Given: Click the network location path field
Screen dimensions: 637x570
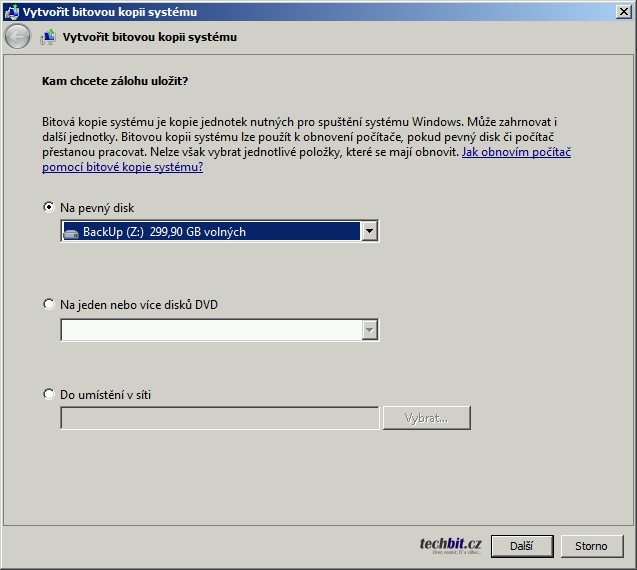Looking at the screenshot, I should 219,418.
